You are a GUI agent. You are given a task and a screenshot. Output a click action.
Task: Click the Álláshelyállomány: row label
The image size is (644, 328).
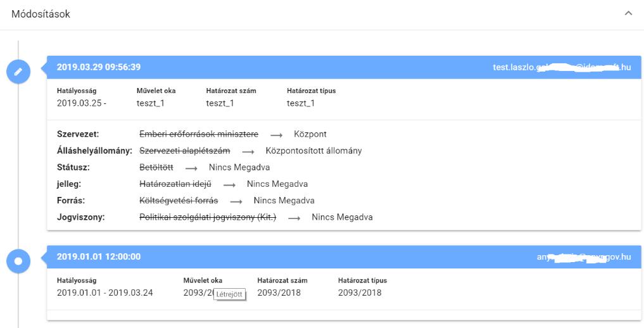coord(94,151)
